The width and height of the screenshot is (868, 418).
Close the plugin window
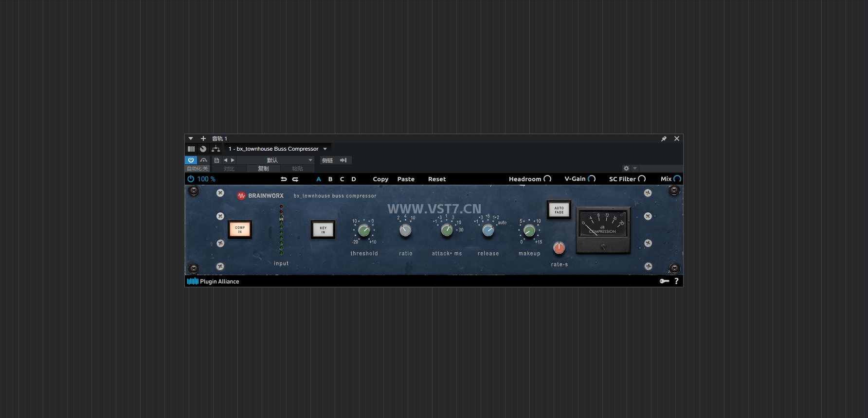point(677,139)
